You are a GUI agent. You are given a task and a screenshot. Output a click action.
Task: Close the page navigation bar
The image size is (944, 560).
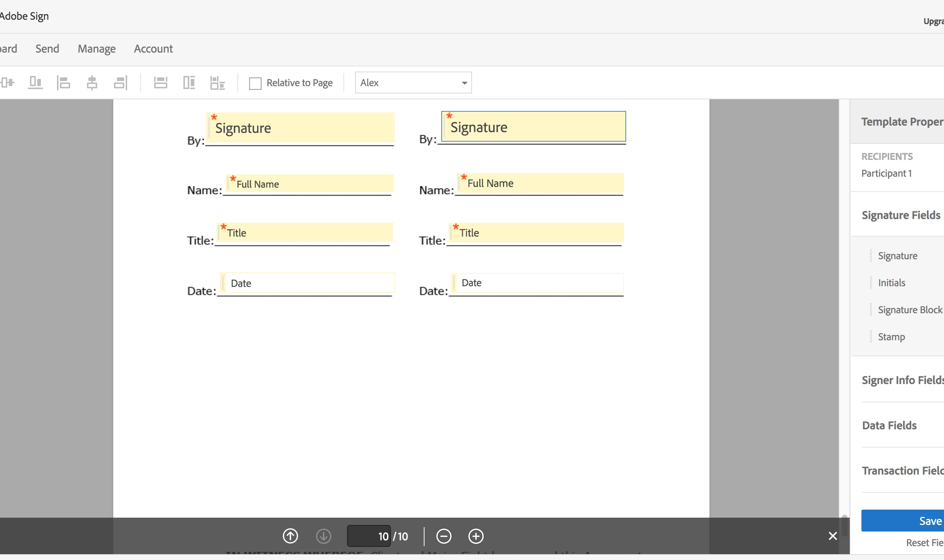(833, 536)
